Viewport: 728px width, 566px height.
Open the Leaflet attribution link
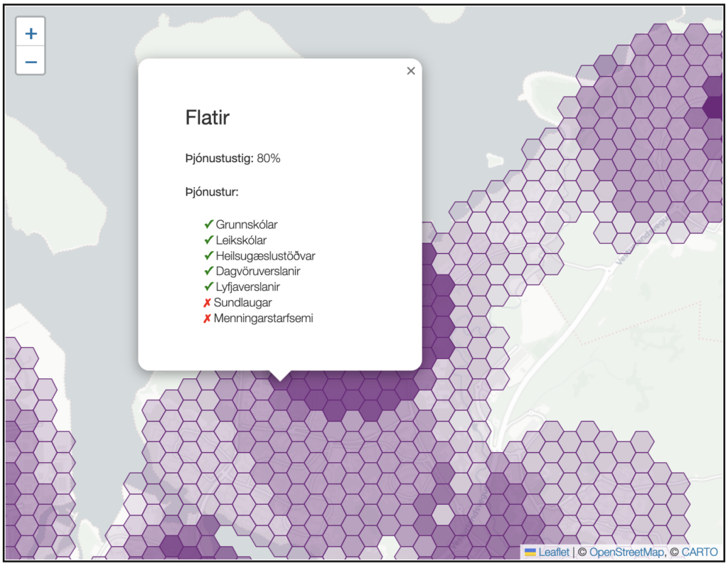[x=554, y=552]
